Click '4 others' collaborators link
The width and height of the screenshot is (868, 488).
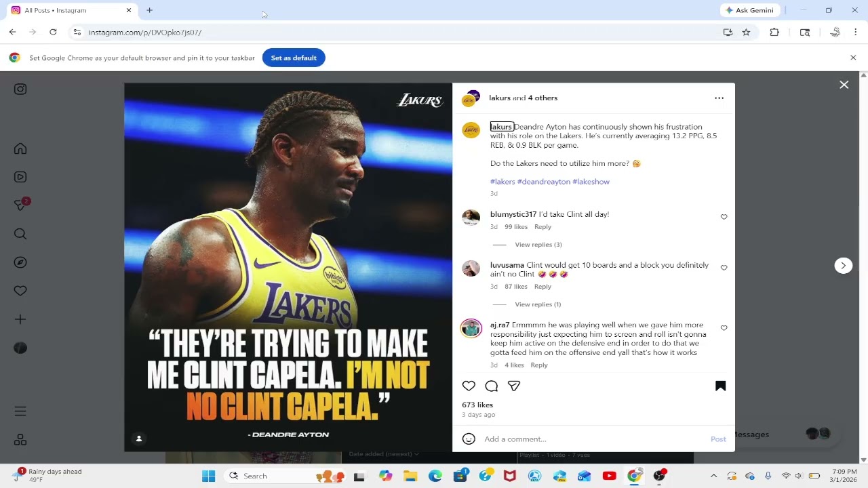tap(542, 98)
